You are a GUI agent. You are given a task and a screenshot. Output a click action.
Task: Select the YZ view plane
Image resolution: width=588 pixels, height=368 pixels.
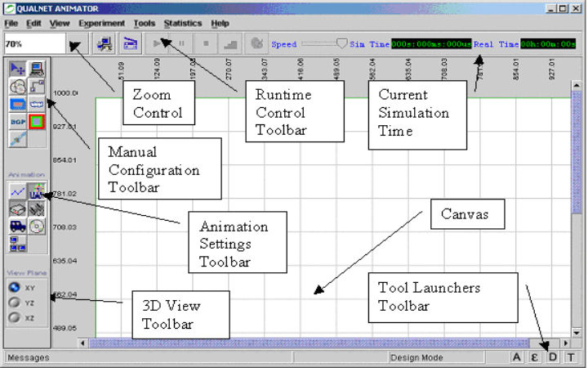point(15,303)
